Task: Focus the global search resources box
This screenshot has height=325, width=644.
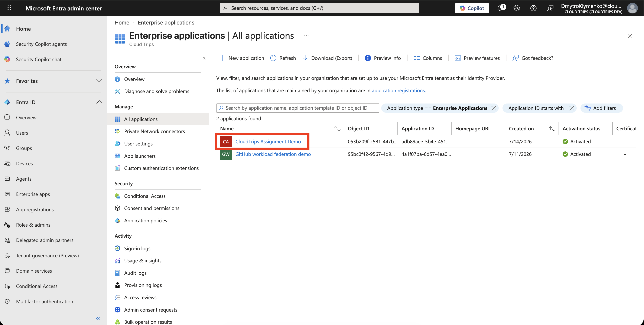Action: point(319,8)
